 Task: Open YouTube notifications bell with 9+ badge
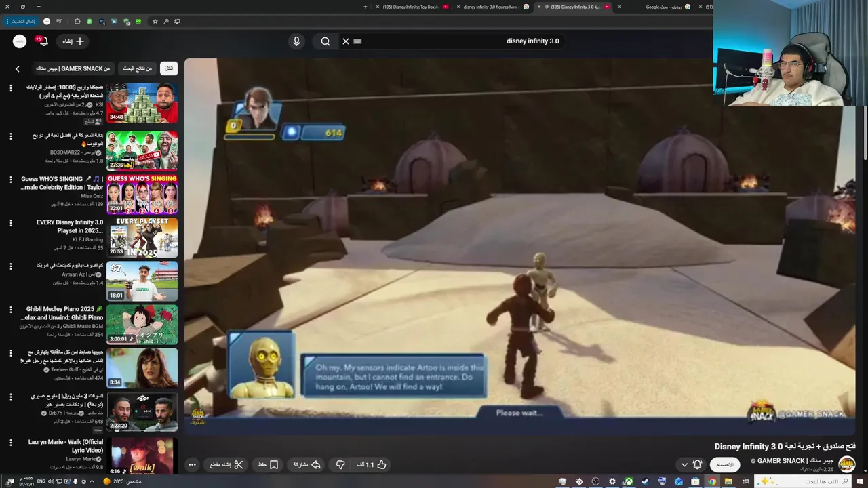coord(43,41)
